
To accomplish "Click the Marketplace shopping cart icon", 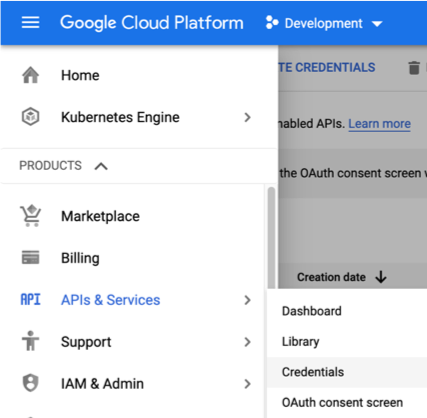I will pos(31,216).
